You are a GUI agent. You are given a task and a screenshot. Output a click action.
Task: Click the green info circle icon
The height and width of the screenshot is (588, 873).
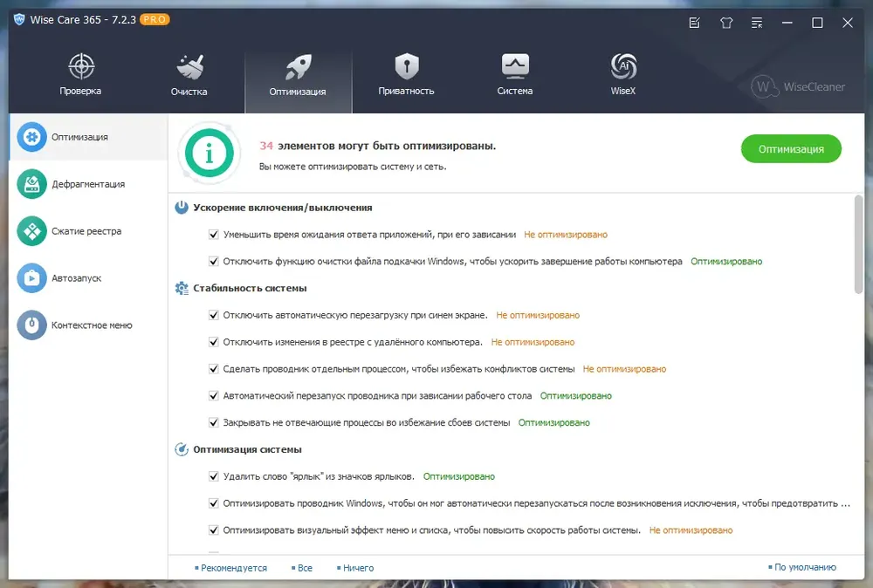tap(210, 153)
